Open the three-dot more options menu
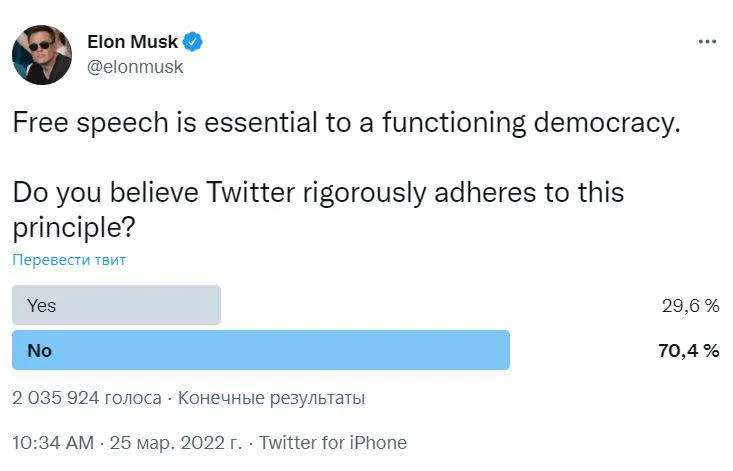The image size is (733, 471). (x=707, y=42)
